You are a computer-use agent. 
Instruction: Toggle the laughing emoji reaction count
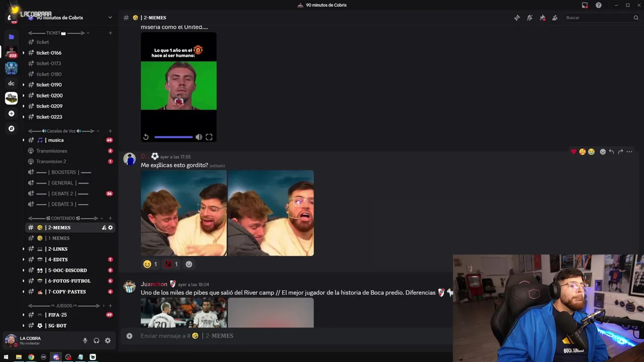pyautogui.click(x=150, y=264)
